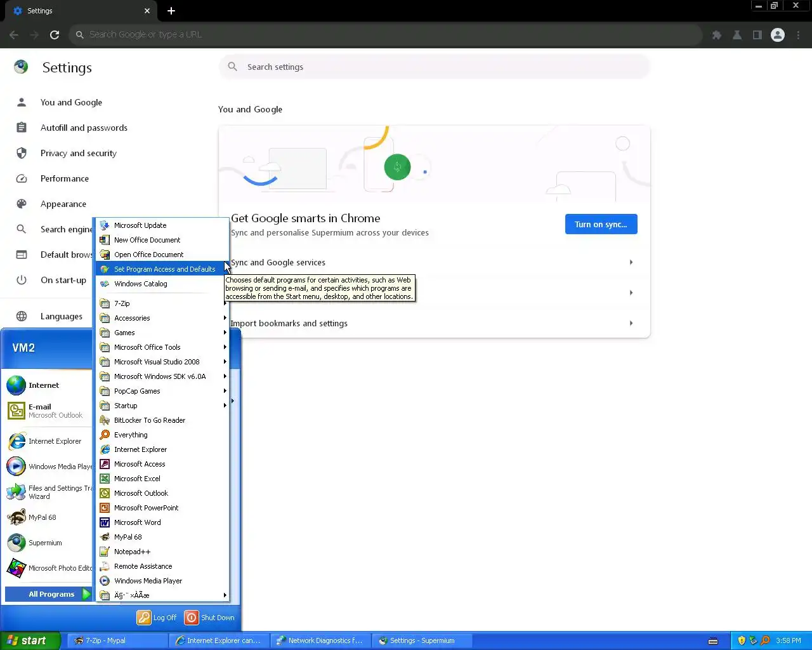Open Performance settings section
Viewport: 812px width, 650px height.
[x=65, y=178]
